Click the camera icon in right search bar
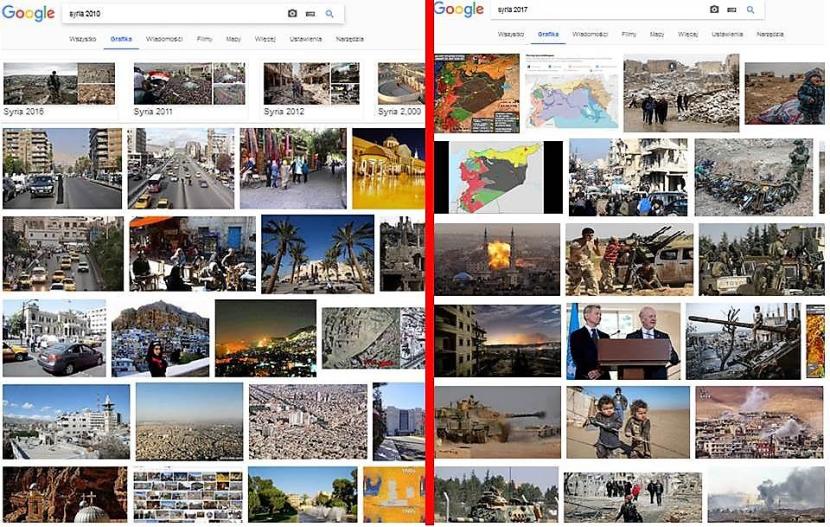This screenshot has width=830, height=527. [x=714, y=10]
